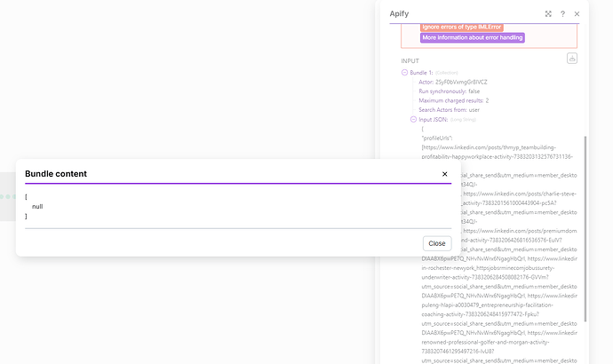
Task: Download the input bundles
Action: tap(572, 59)
